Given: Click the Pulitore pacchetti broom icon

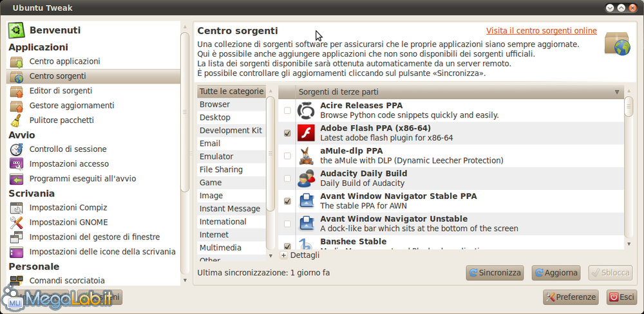Looking at the screenshot, I should [x=17, y=120].
